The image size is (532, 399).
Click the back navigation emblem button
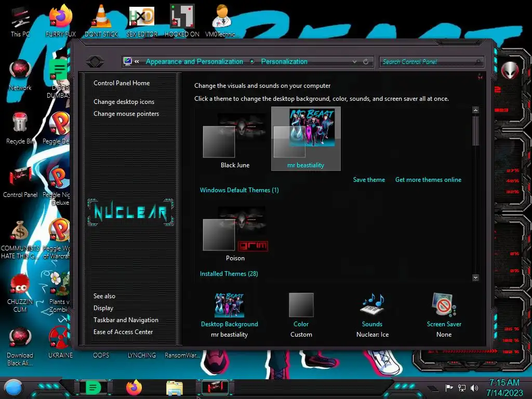click(95, 61)
